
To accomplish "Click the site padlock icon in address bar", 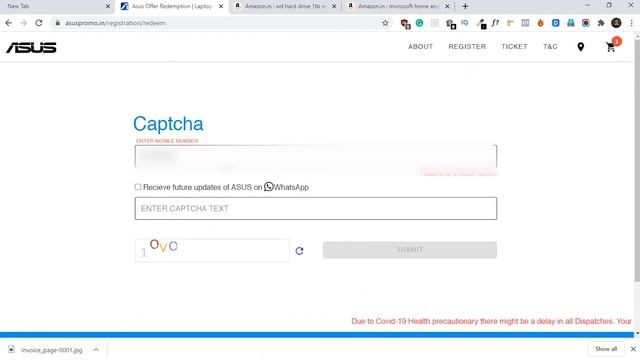I will coord(58,23).
